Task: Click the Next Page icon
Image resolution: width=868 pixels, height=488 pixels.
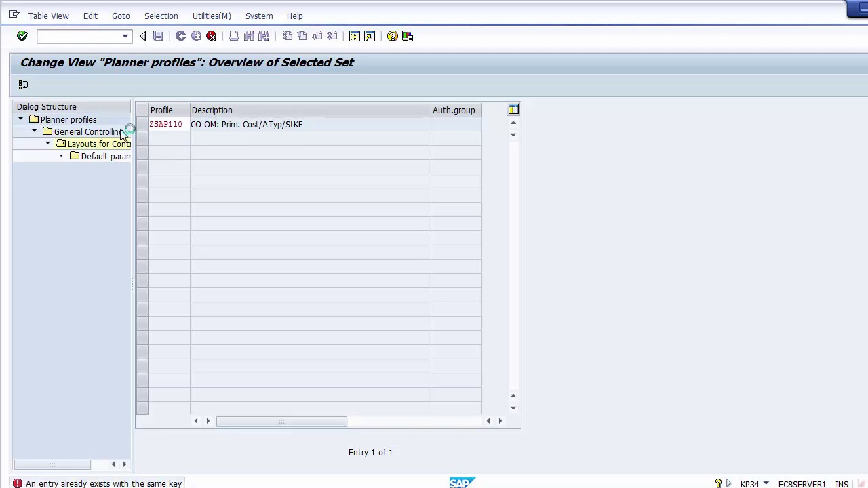Action: [317, 36]
